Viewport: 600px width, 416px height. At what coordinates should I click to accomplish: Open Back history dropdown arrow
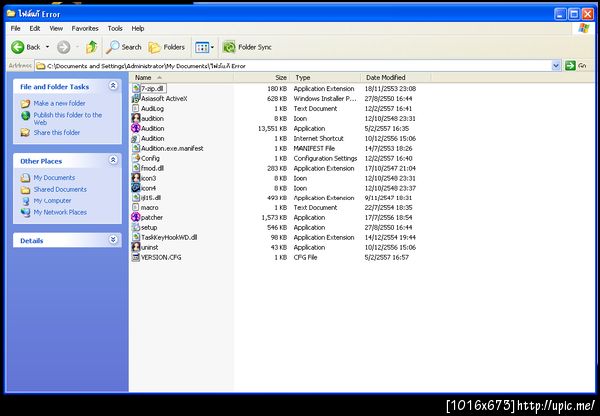pos(47,47)
